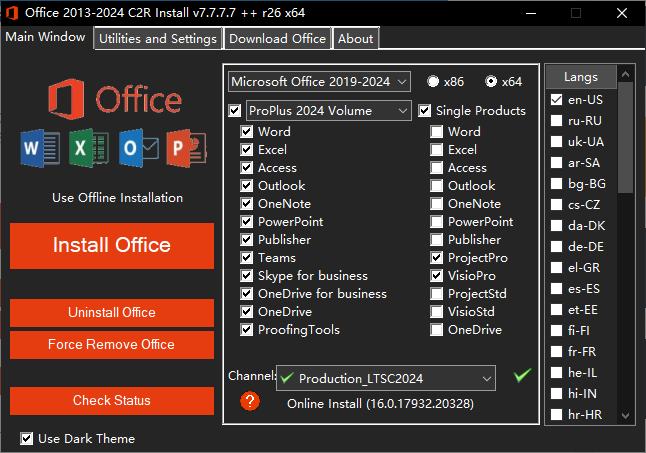This screenshot has height=453, width=646.
Task: Switch to Utilities and Settings tab
Action: click(157, 38)
